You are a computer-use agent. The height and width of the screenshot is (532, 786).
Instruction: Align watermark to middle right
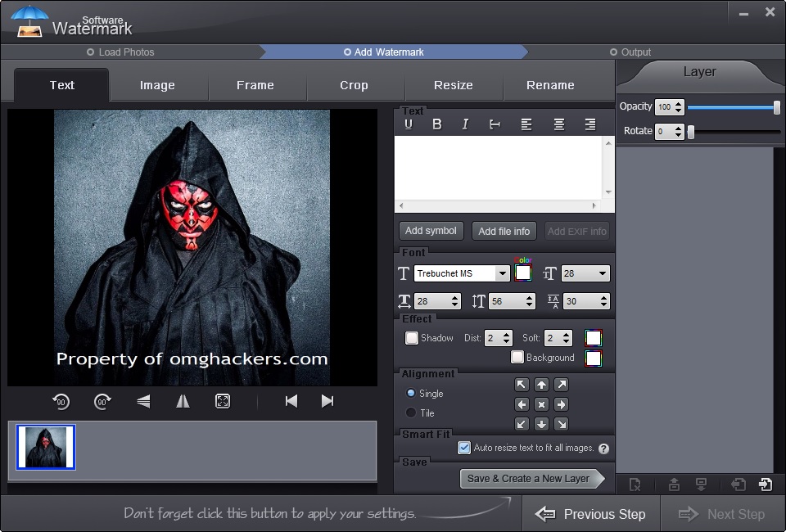[x=562, y=404]
